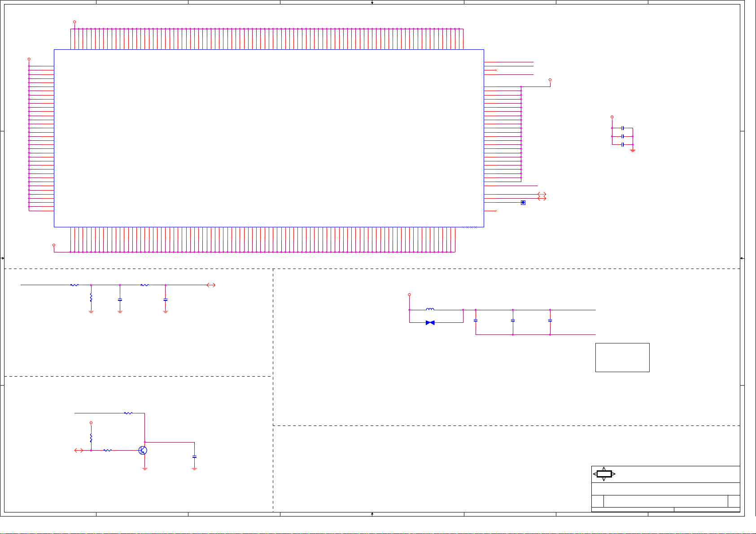Select the inductor coil symbol

(430, 309)
